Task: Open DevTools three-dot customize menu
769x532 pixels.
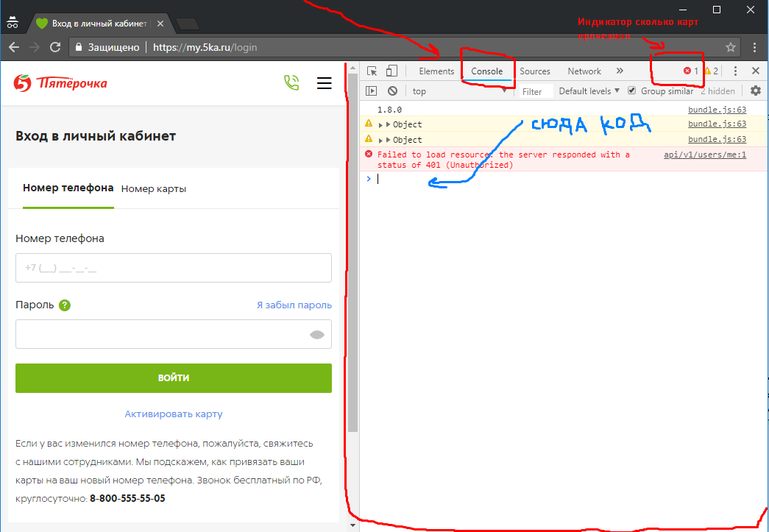Action: [x=734, y=71]
